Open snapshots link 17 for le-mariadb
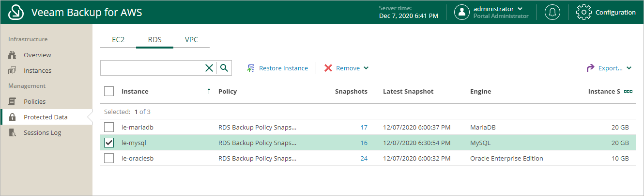Image resolution: width=644 pixels, height=196 pixels. pos(364,128)
